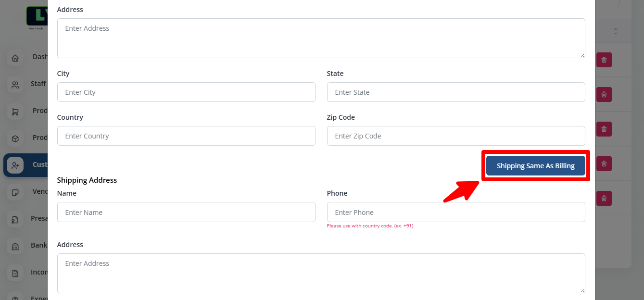Open the Presale menu item
Viewport: 644px width, 300px height.
[x=38, y=218]
